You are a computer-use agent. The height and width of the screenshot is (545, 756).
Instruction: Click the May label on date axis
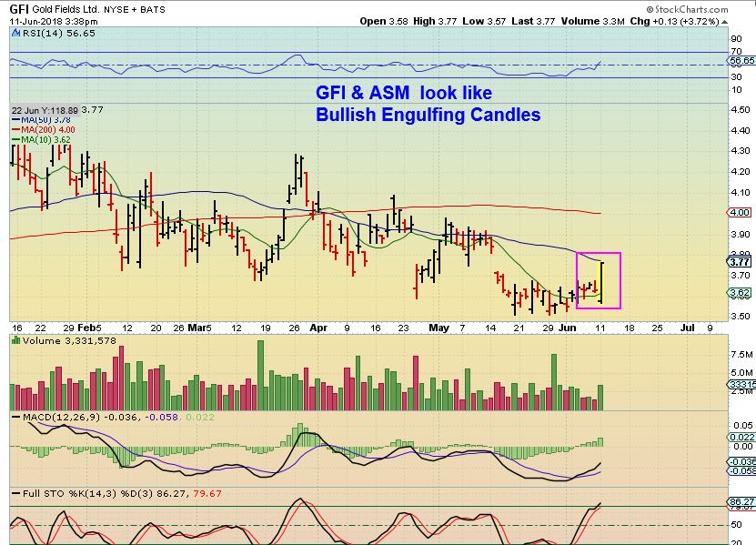point(438,328)
